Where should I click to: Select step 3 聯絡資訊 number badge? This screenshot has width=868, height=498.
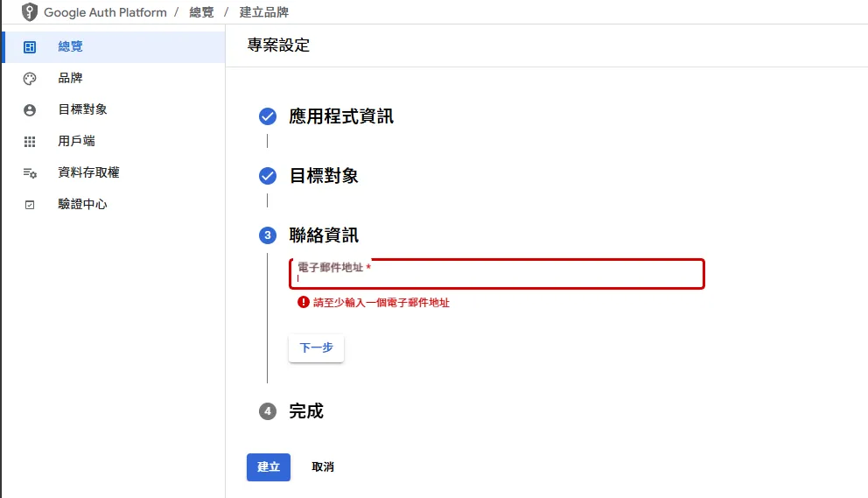(x=268, y=235)
